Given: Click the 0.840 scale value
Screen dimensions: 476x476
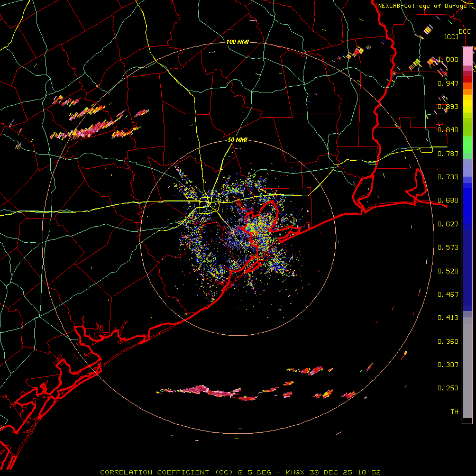Looking at the screenshot, I should tap(448, 130).
